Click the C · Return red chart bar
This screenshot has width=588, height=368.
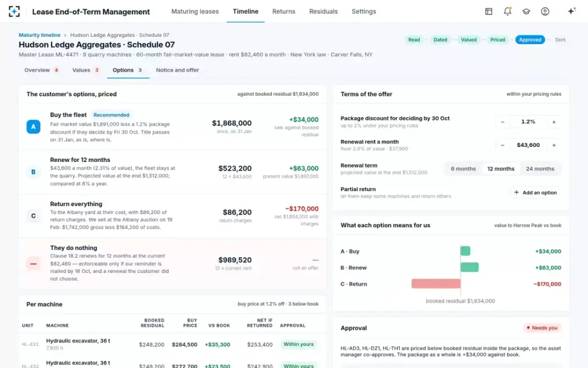coord(436,284)
